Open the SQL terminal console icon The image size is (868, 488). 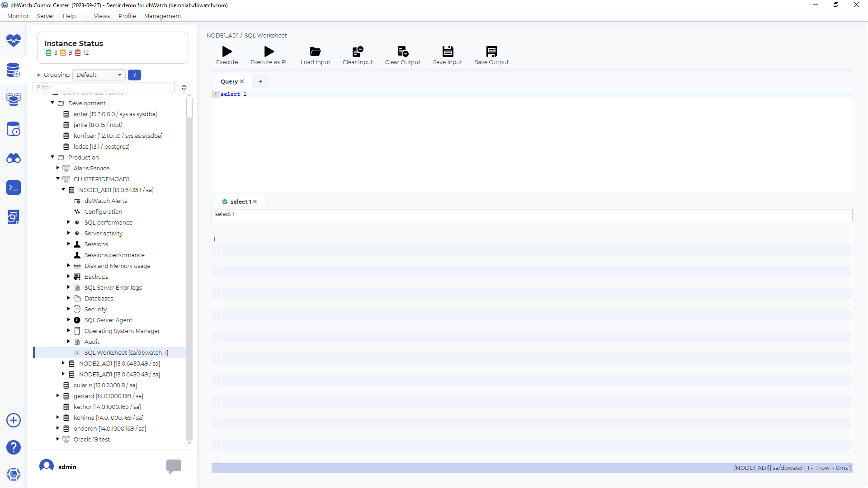click(x=14, y=188)
